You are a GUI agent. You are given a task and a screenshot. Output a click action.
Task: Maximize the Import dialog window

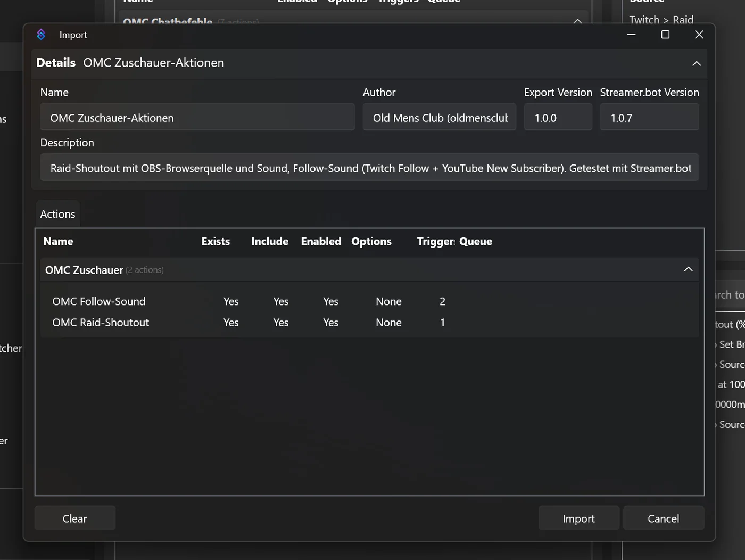coord(665,35)
